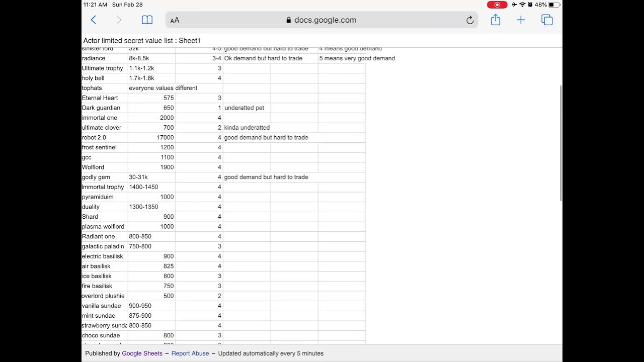Tap the Safari forward arrow
The image size is (644, 362).
coord(119,20)
